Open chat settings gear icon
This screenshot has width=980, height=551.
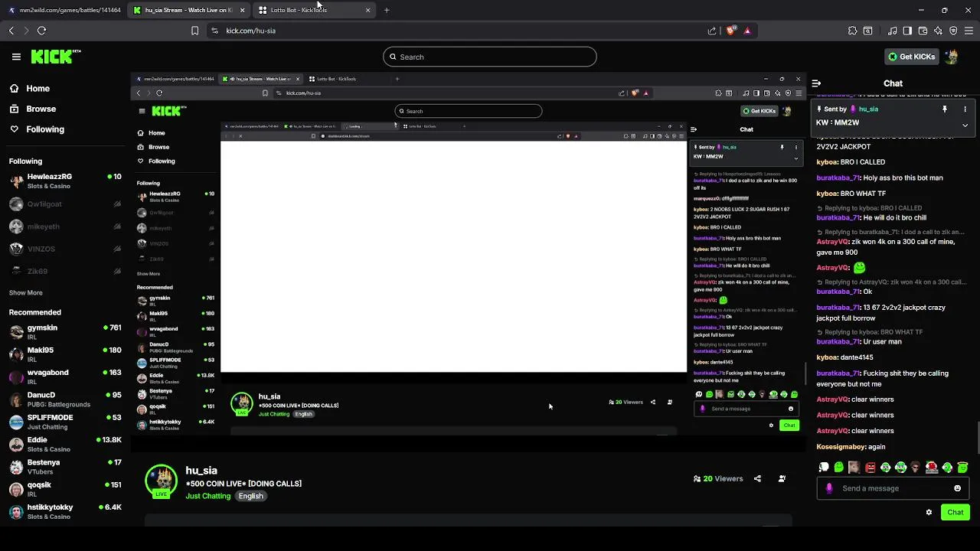coord(929,512)
